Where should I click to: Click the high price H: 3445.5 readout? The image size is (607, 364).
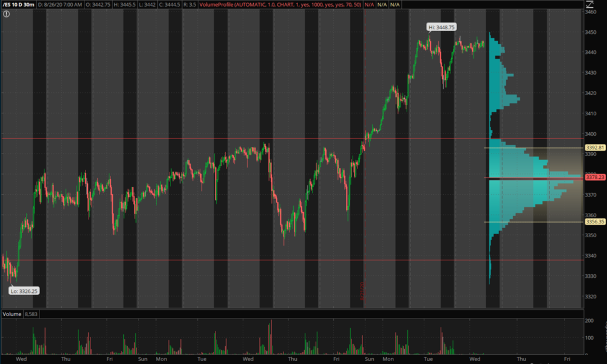click(126, 5)
